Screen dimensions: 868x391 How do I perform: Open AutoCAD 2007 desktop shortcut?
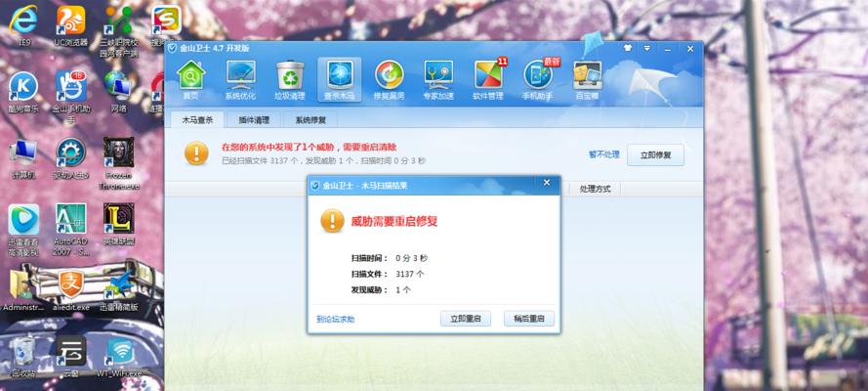pyautogui.click(x=71, y=230)
